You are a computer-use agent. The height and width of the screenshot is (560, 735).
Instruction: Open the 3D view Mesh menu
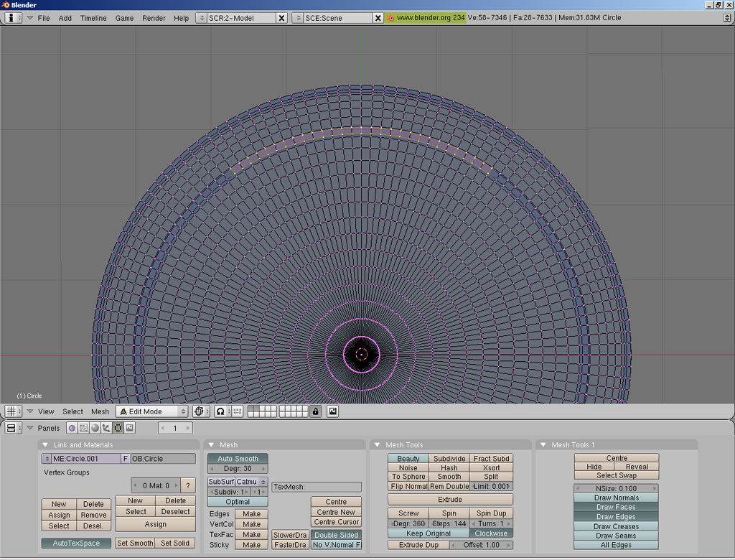[100, 411]
